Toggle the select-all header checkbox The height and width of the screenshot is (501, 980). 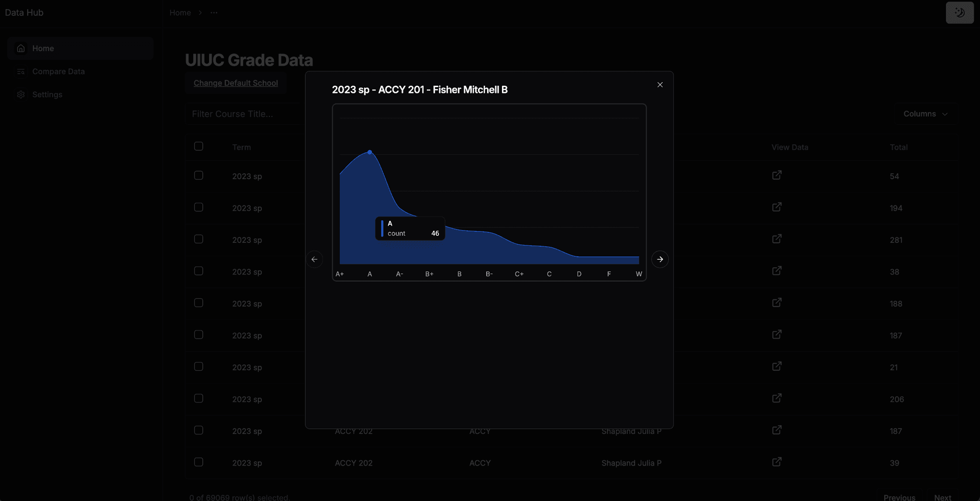point(199,146)
